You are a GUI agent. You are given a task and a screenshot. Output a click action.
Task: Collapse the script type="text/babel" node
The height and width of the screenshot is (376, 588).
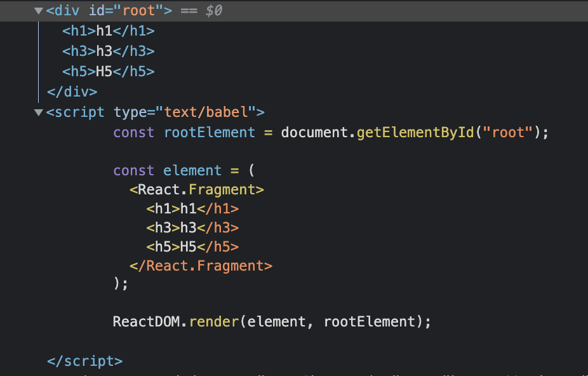pos(38,112)
